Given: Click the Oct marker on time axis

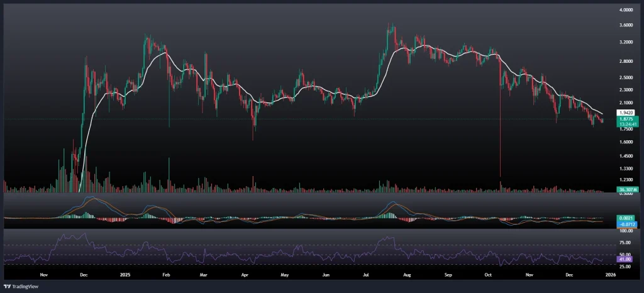Looking at the screenshot, I should [487, 275].
